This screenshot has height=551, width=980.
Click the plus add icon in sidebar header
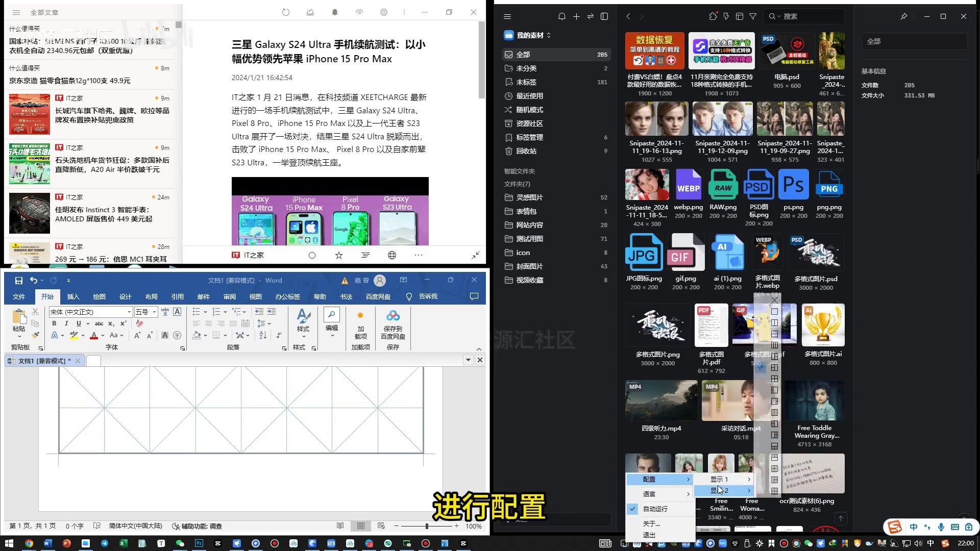tap(576, 16)
